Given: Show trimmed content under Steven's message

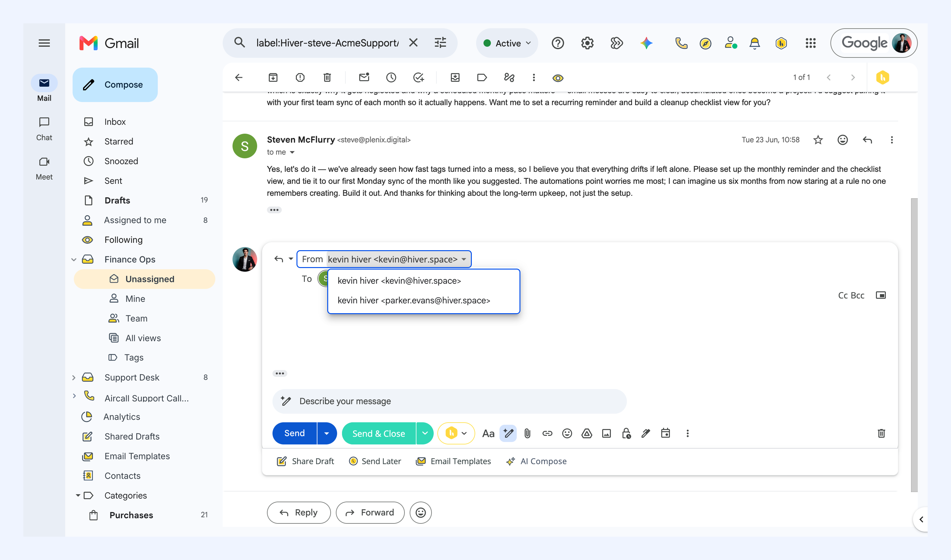Looking at the screenshot, I should [274, 210].
